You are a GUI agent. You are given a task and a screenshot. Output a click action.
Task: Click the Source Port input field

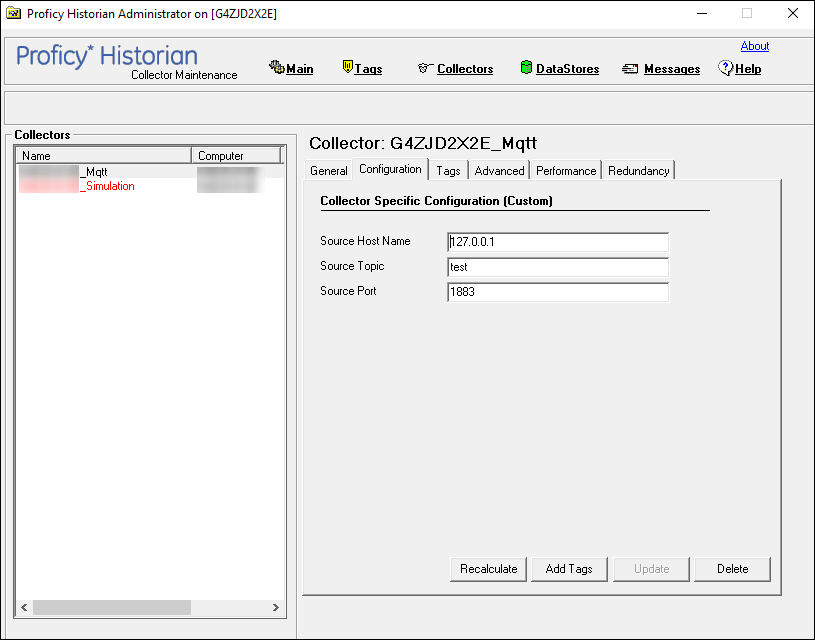point(558,292)
